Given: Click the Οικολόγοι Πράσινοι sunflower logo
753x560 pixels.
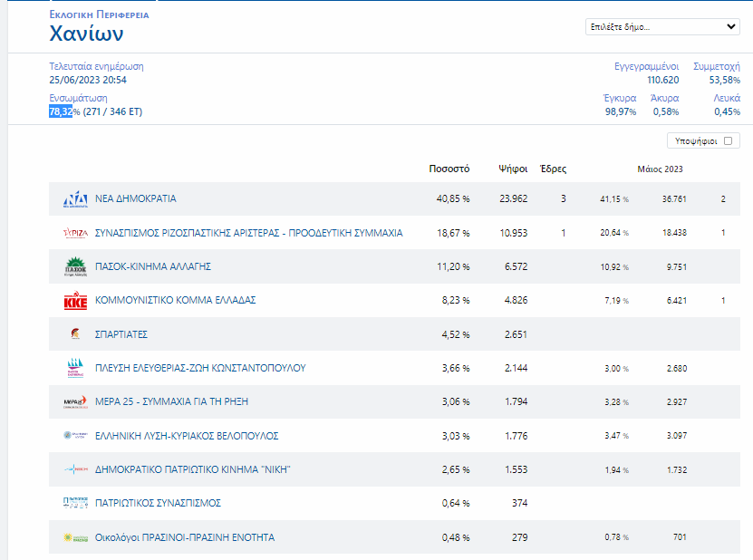Looking at the screenshot, I should click(x=75, y=537).
